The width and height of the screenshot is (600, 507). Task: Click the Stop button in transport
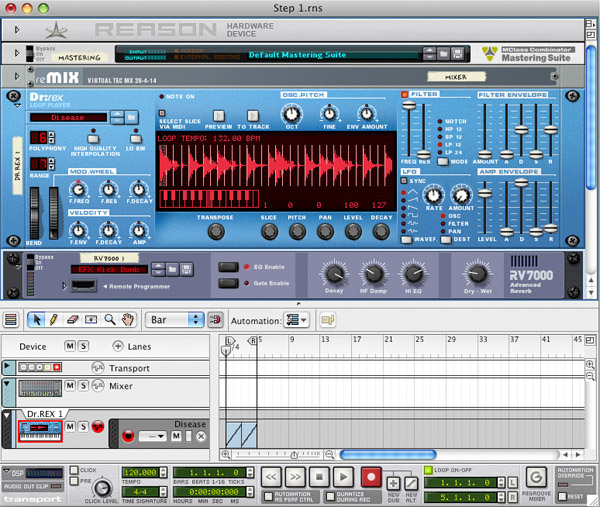coord(319,477)
